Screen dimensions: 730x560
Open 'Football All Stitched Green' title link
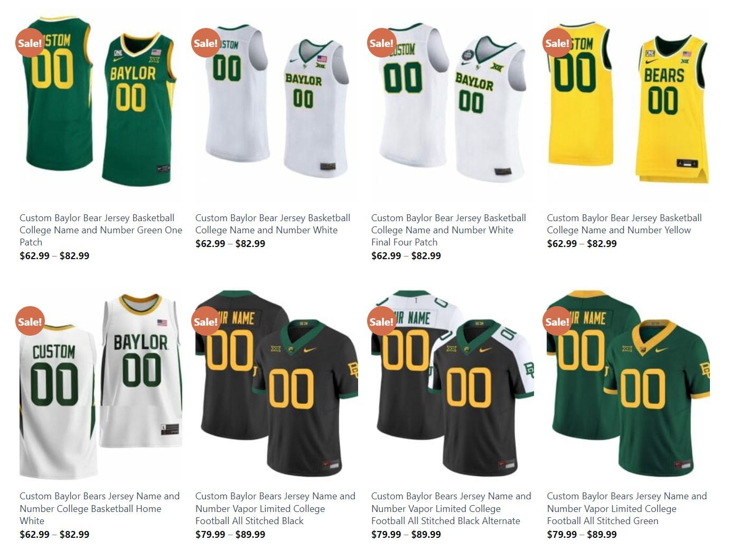626,508
